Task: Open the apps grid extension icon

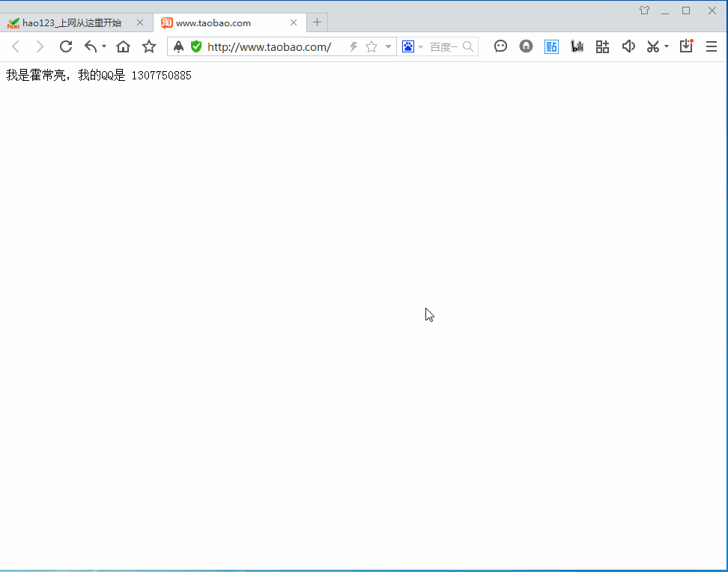Action: [x=602, y=46]
